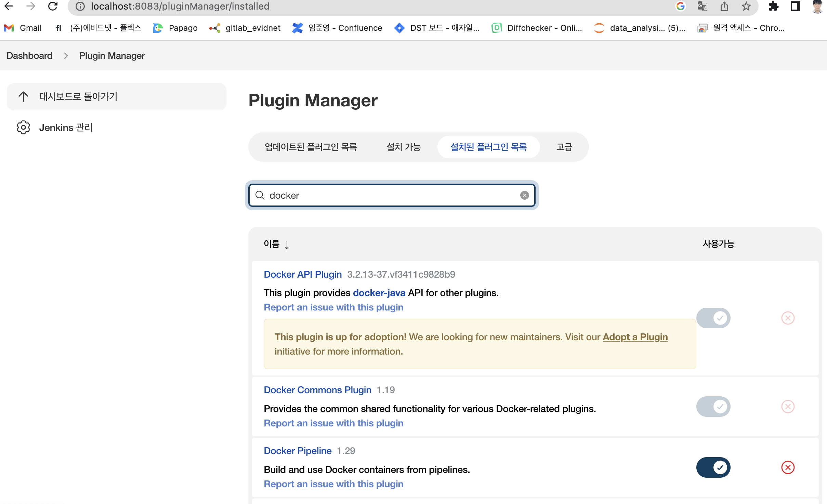The image size is (827, 504).
Task: Open the 고급 tab
Action: (564, 147)
